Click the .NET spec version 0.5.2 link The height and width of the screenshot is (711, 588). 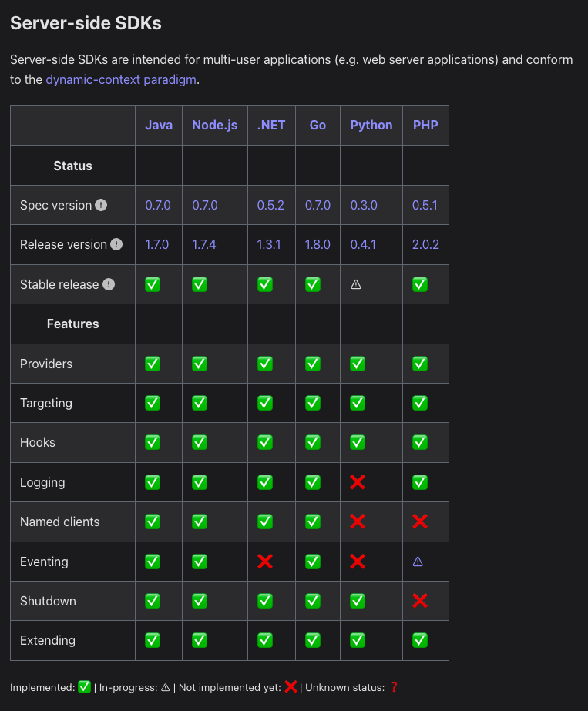coord(270,205)
